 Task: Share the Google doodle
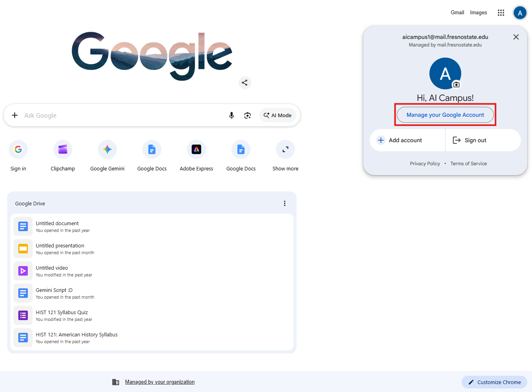click(245, 83)
